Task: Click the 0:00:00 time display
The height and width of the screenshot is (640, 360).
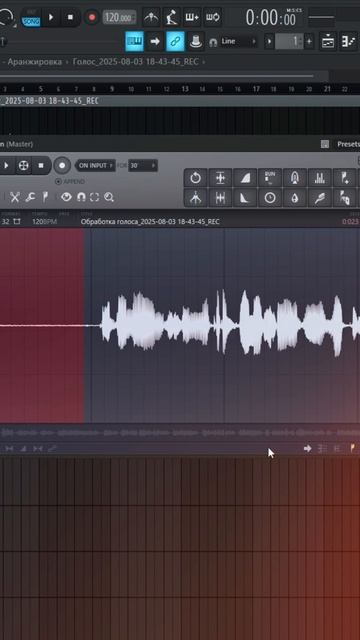Action: click(x=271, y=18)
